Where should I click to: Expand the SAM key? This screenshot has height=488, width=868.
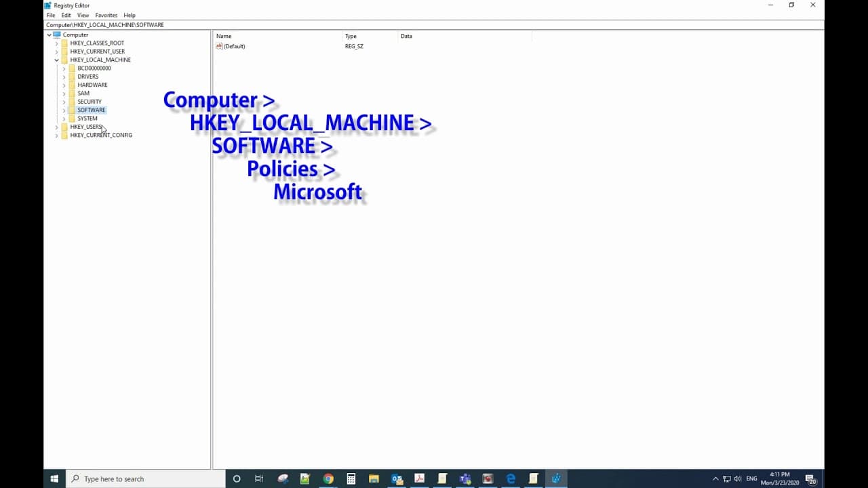[64, 94]
